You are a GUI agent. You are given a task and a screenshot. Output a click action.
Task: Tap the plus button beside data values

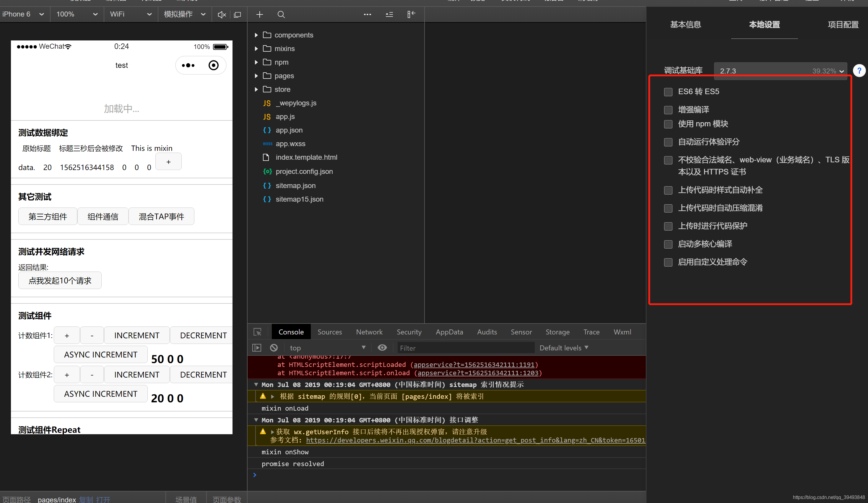[168, 162]
